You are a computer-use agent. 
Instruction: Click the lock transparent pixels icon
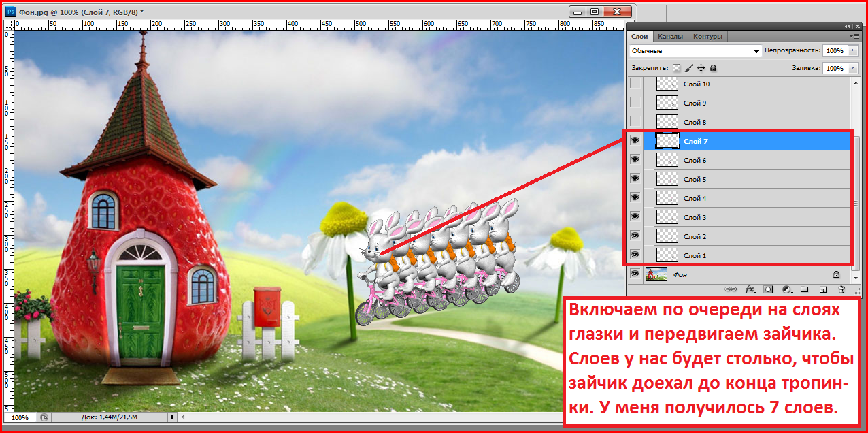[676, 68]
